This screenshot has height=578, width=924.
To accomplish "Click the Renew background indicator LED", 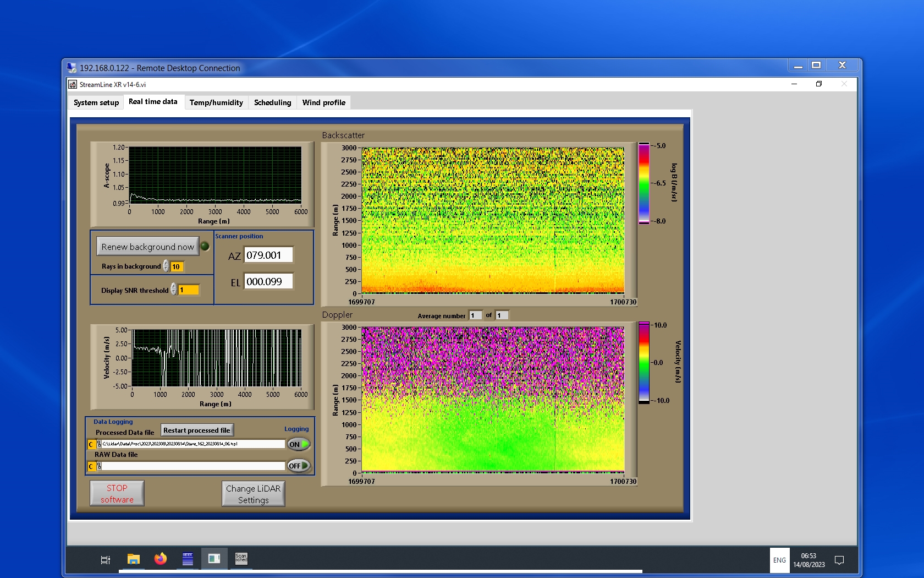I will 205,247.
